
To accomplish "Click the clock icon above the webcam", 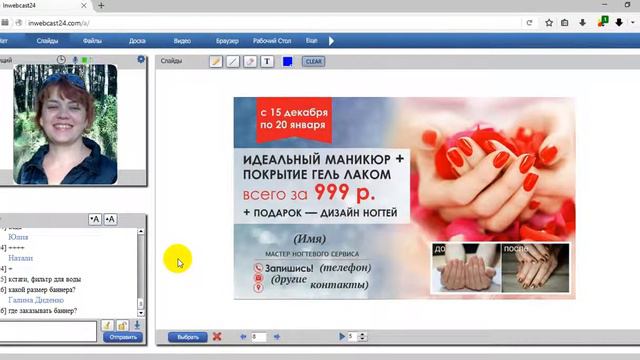I will [61, 60].
